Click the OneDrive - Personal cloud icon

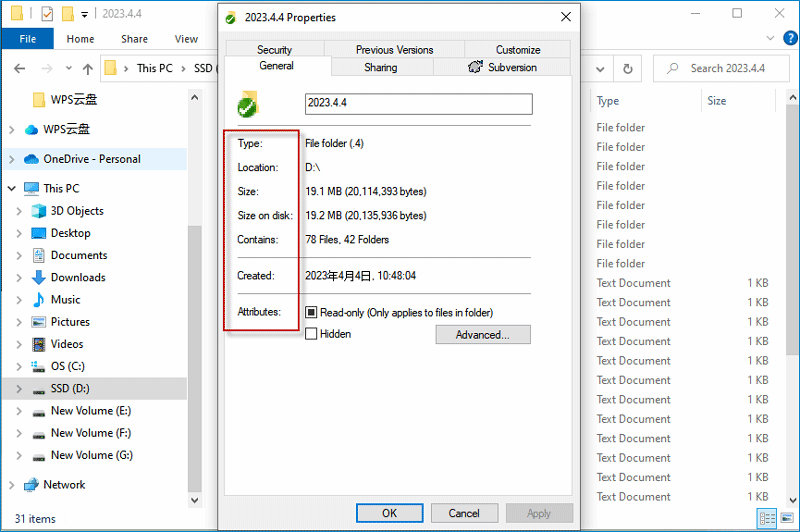pos(31,159)
